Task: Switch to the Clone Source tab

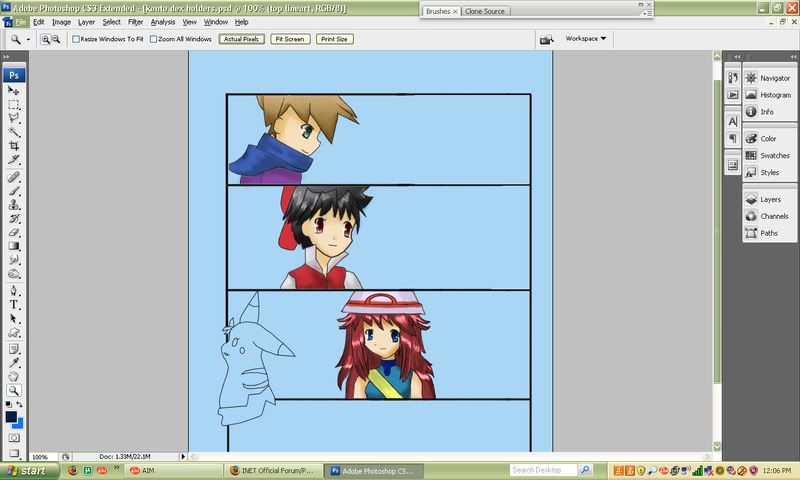Action: (485, 11)
